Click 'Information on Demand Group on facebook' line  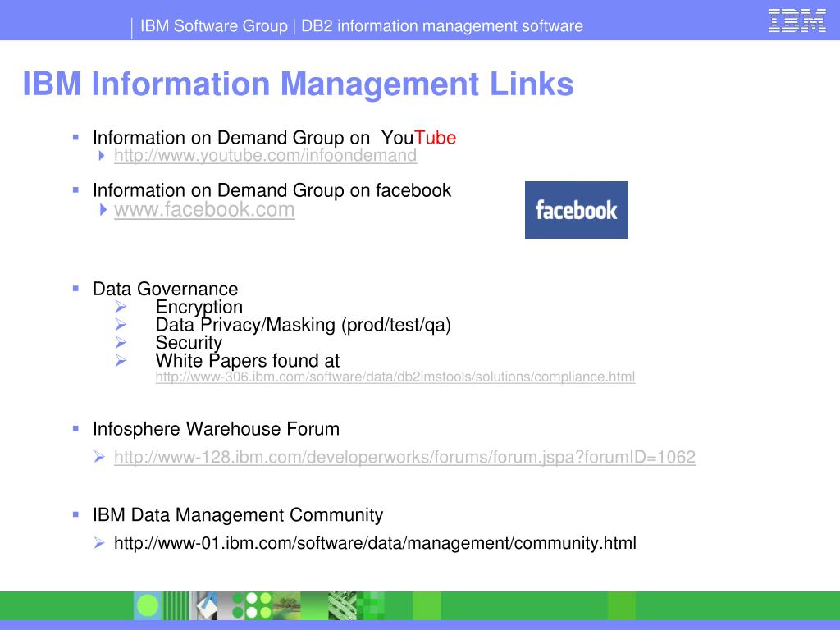272,190
